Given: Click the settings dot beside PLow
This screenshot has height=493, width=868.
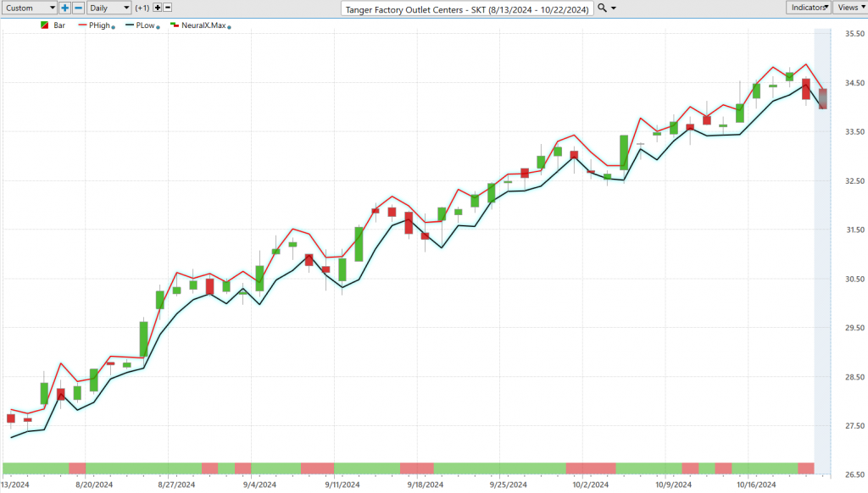Looking at the screenshot, I should (159, 27).
